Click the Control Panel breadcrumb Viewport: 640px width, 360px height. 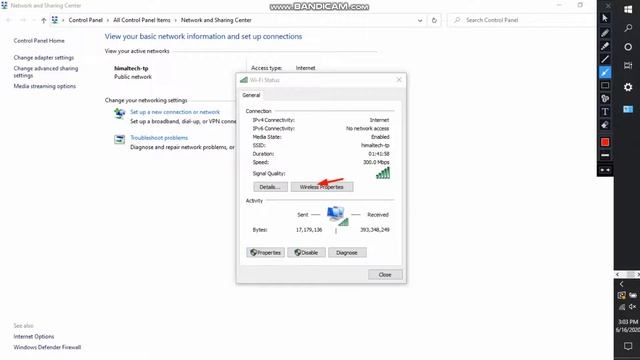85,20
